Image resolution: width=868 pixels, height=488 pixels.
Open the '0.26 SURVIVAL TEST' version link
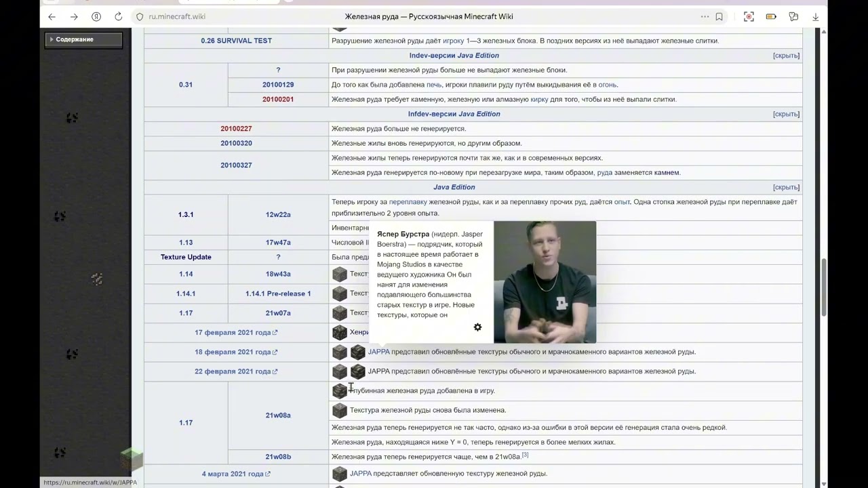tap(236, 41)
